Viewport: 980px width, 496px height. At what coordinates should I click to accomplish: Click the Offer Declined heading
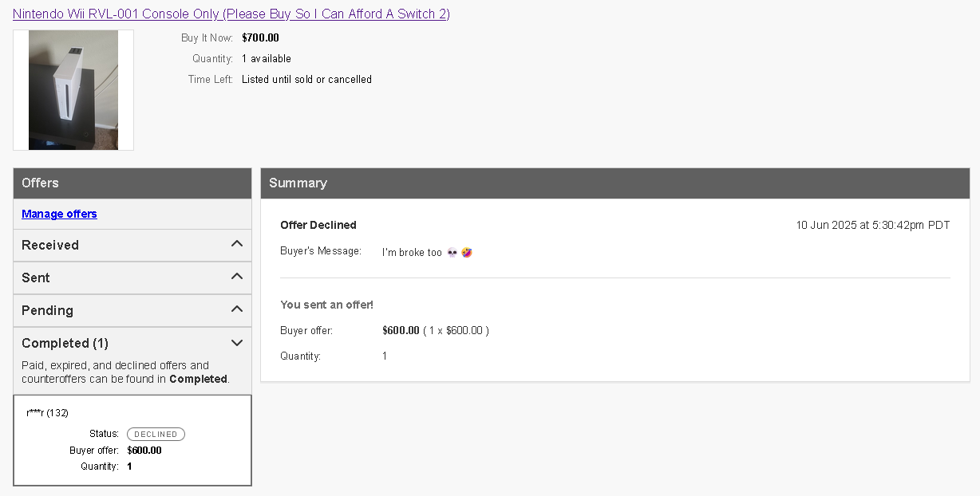coord(318,225)
